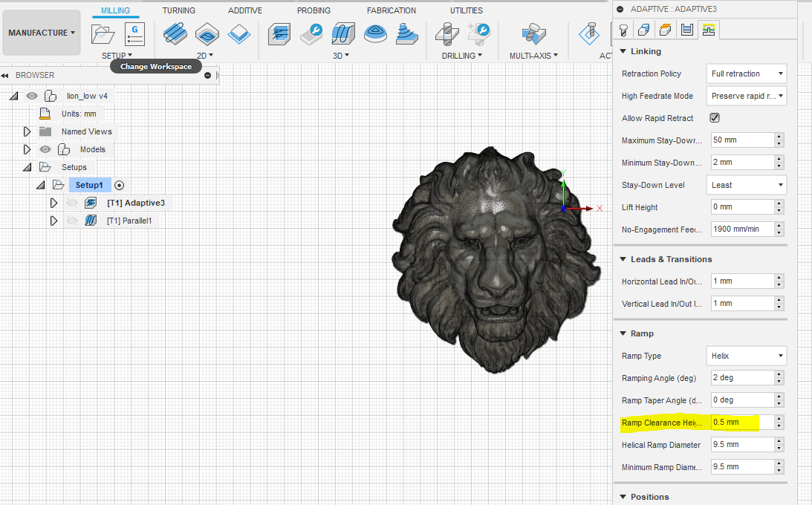The height and width of the screenshot is (505, 812).
Task: Open the Manufacture workspace switcher button
Action: click(42, 33)
